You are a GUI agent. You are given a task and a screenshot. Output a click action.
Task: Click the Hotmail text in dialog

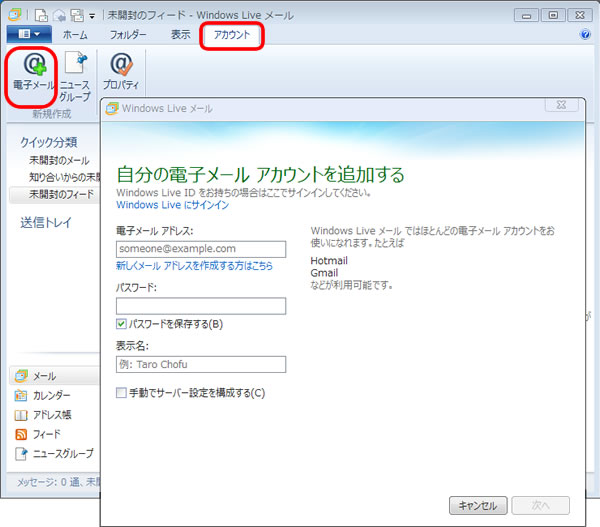(329, 261)
